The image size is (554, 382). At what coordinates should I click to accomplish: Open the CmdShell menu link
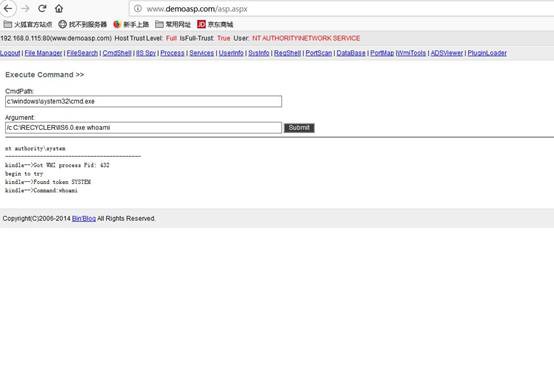117,53
